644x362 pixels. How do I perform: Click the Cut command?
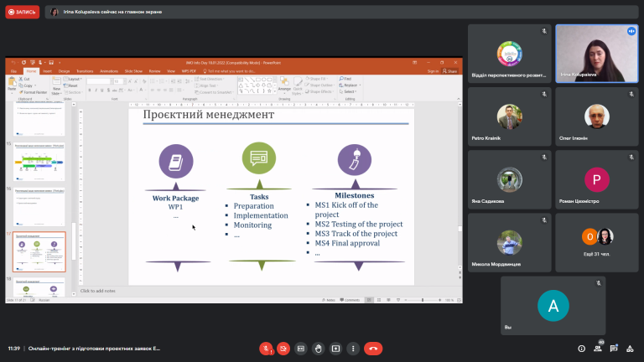(x=23, y=79)
